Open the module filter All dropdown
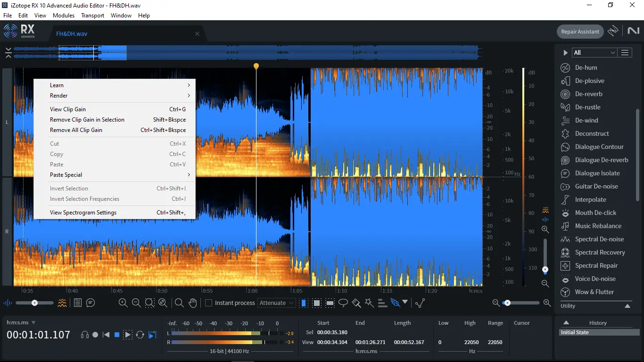Viewport: 644px width, 362px height. tap(594, 52)
